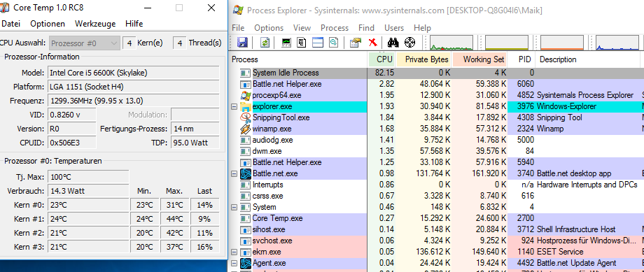644x272 pixels.
Task: Show the lower pane toolbar icon
Action: coord(318,42)
